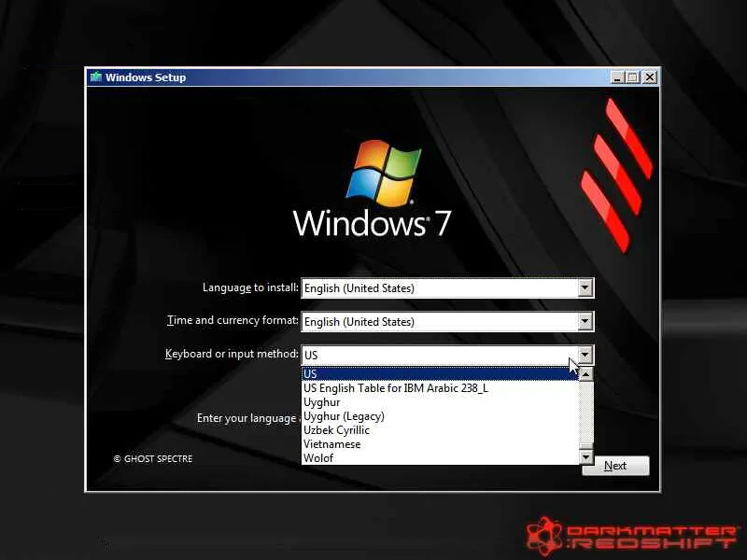This screenshot has height=560, width=747.
Task: Close the Windows Setup window
Action: point(650,77)
